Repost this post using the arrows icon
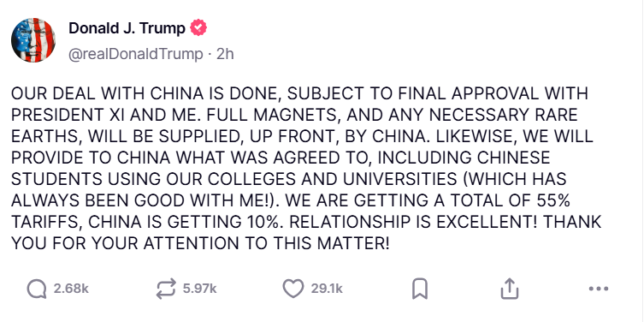 166,289
